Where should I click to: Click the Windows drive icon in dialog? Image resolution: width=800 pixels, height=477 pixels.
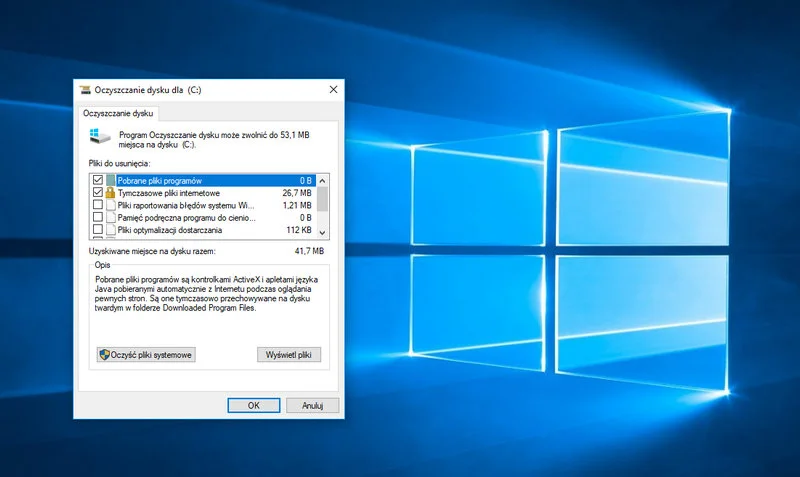(98, 137)
